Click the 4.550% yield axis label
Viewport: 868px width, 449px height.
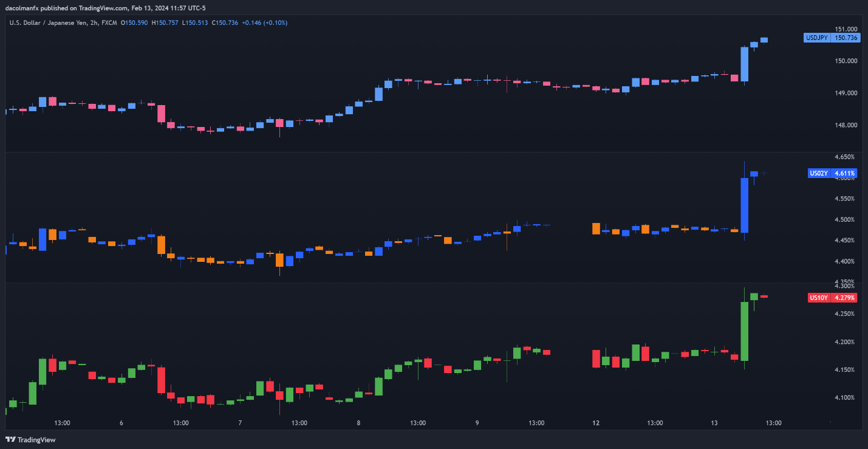click(845, 199)
